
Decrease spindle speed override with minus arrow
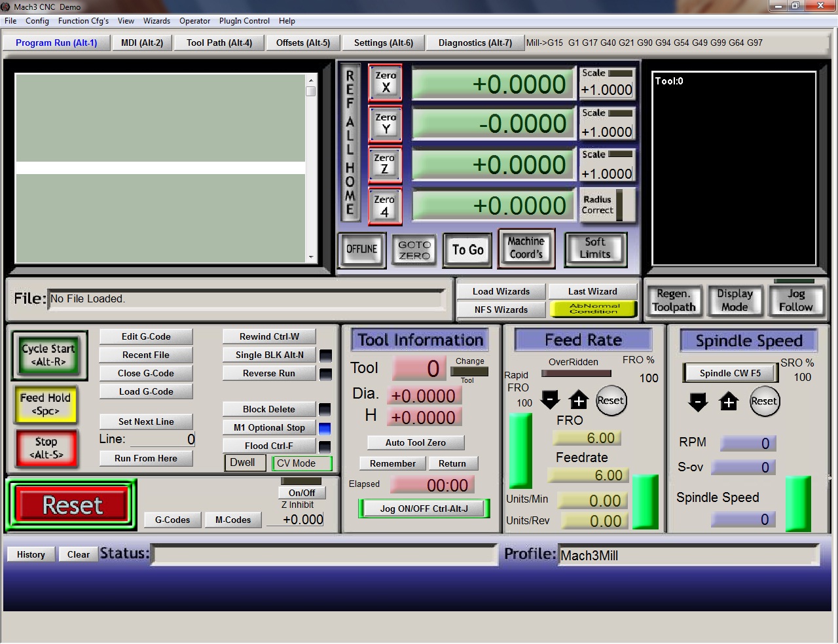(x=699, y=401)
